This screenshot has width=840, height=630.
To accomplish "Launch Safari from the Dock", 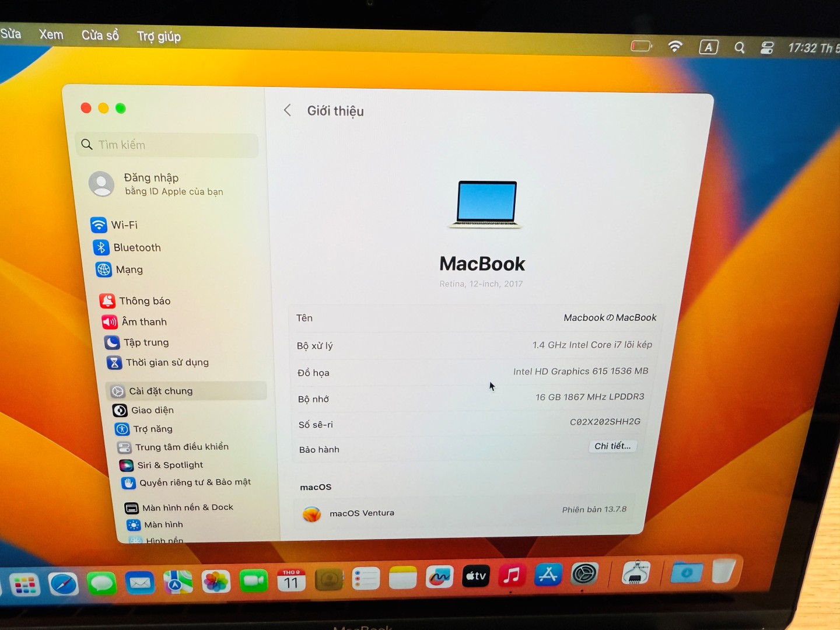I will click(x=63, y=583).
